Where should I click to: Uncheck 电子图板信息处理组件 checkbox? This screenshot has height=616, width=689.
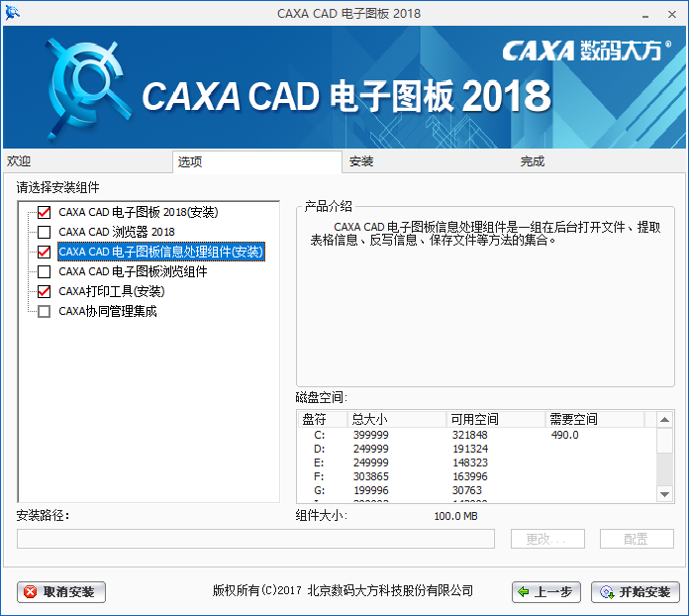click(x=44, y=252)
